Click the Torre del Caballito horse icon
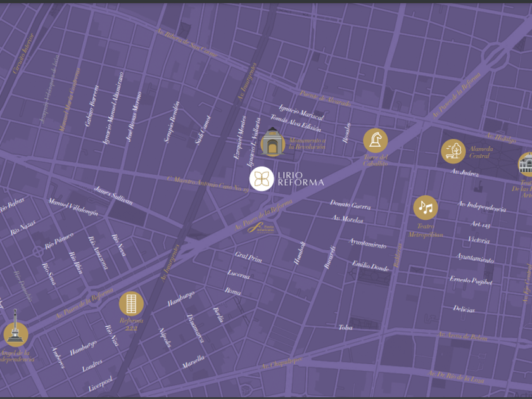The width and height of the screenshot is (532, 399). click(375, 141)
